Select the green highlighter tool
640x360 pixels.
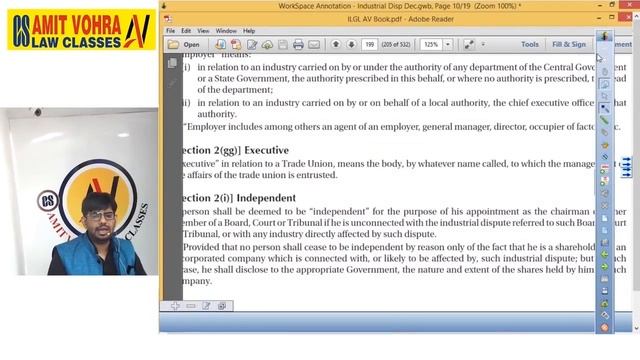(604, 120)
